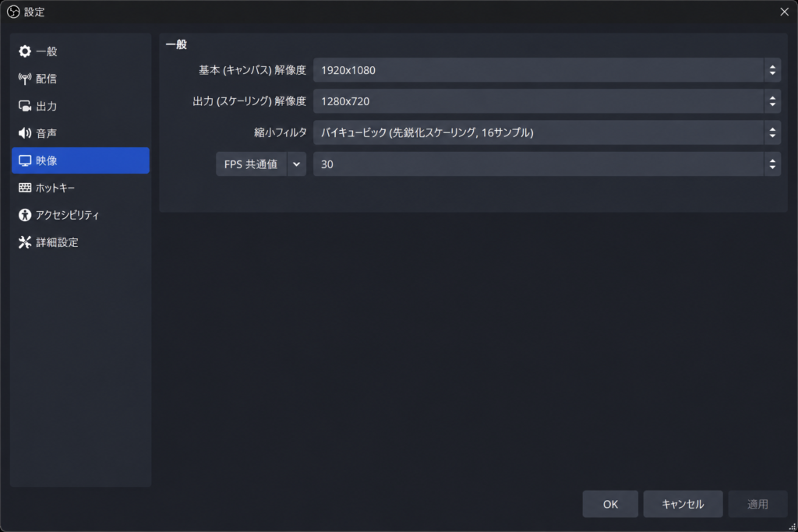Screen dimensions: 798x532
Task: Open the 音声 settings label
Action: [46, 133]
